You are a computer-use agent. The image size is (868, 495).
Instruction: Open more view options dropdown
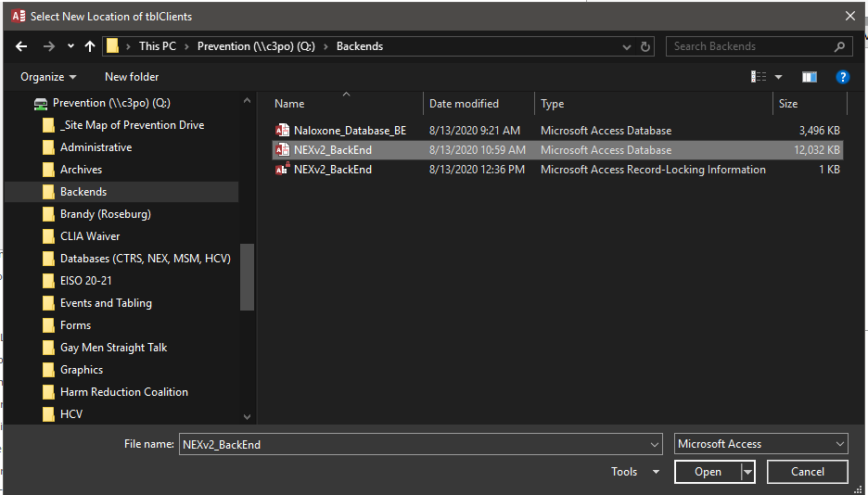point(778,77)
